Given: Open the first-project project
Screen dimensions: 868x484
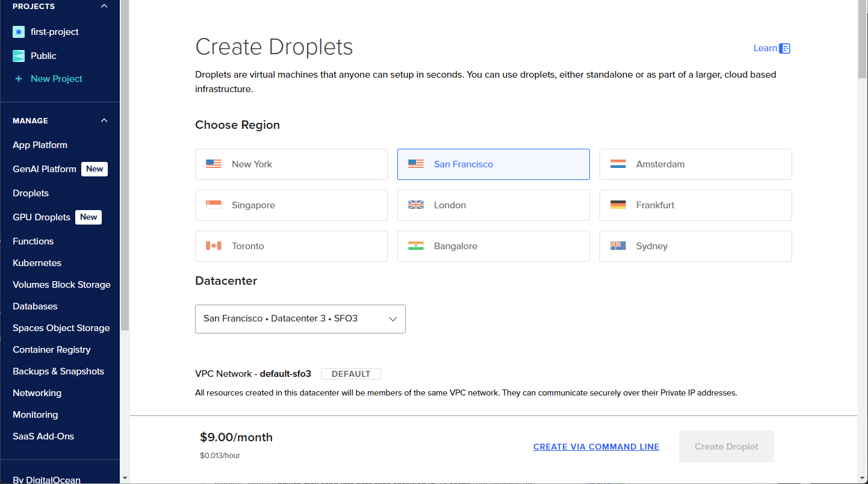Looking at the screenshot, I should click(55, 32).
